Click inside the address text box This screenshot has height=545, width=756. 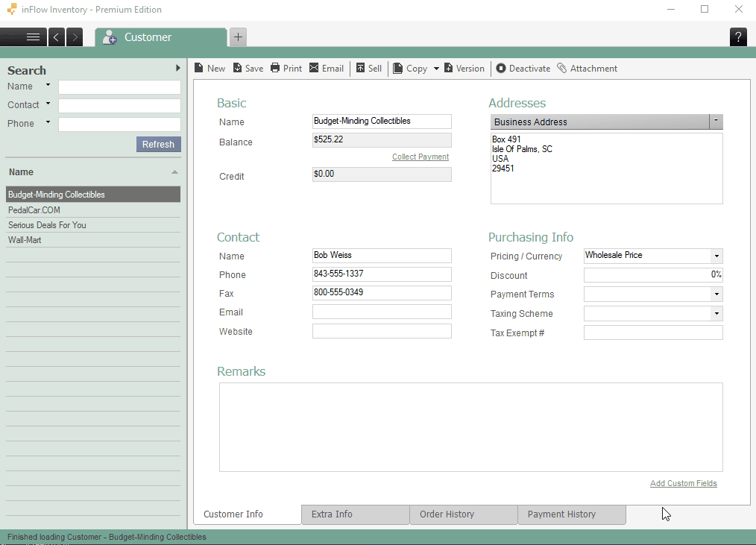(x=607, y=168)
